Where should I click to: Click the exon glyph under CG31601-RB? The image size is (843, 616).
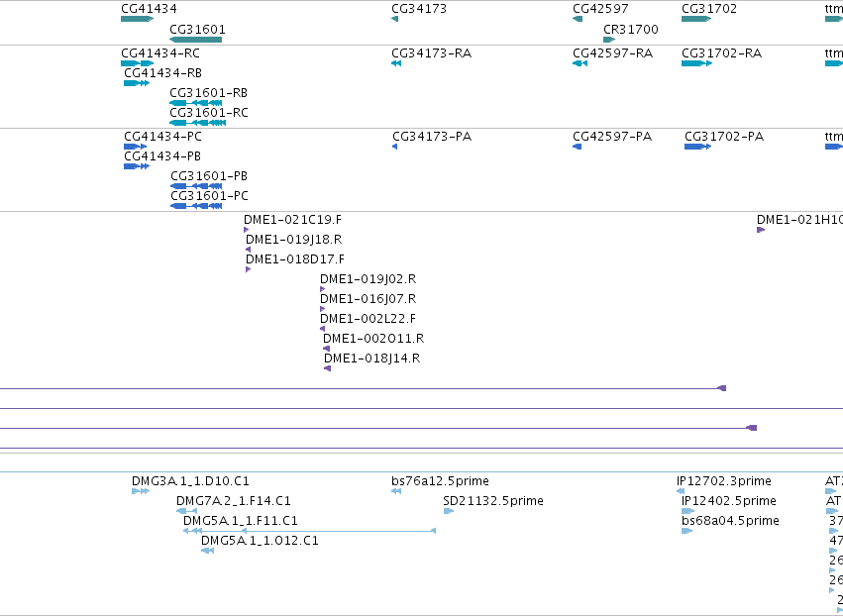point(196,103)
